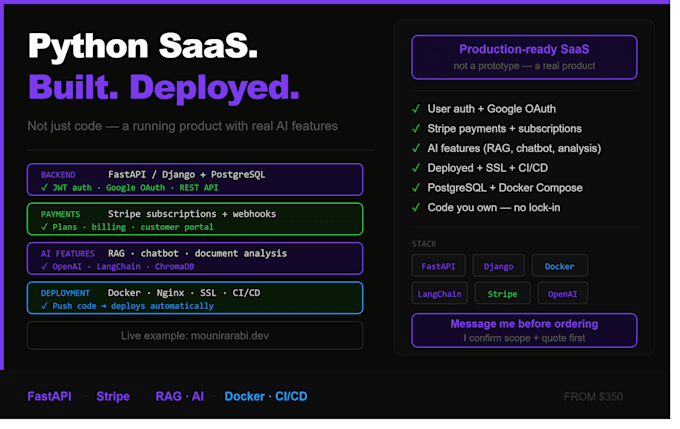
Task: Click the STACK section heading
Action: tap(424, 244)
